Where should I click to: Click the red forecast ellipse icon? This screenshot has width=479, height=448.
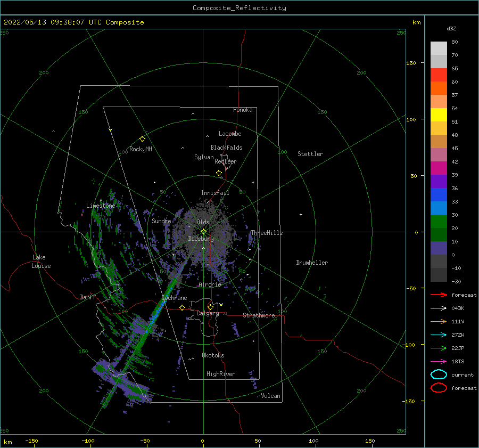pos(439,388)
